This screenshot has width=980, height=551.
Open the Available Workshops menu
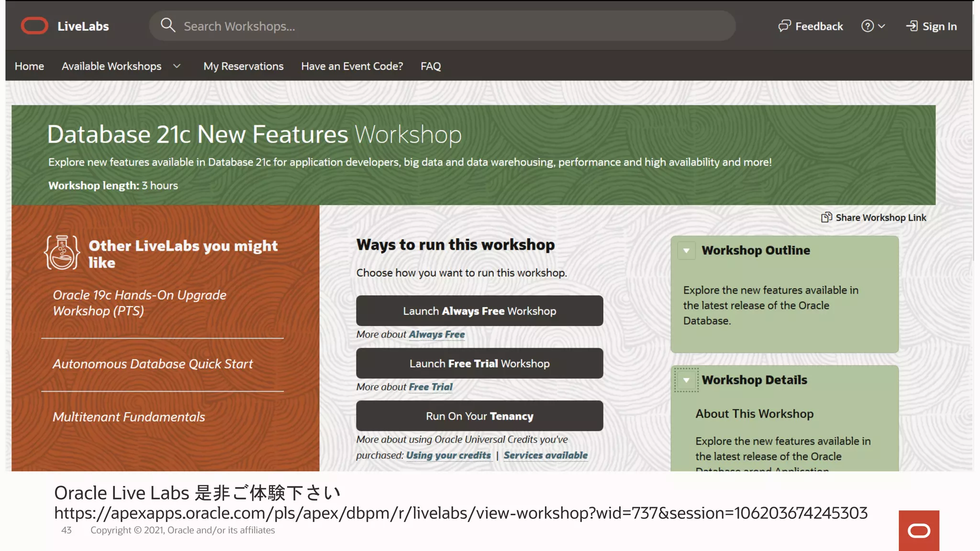coord(111,66)
